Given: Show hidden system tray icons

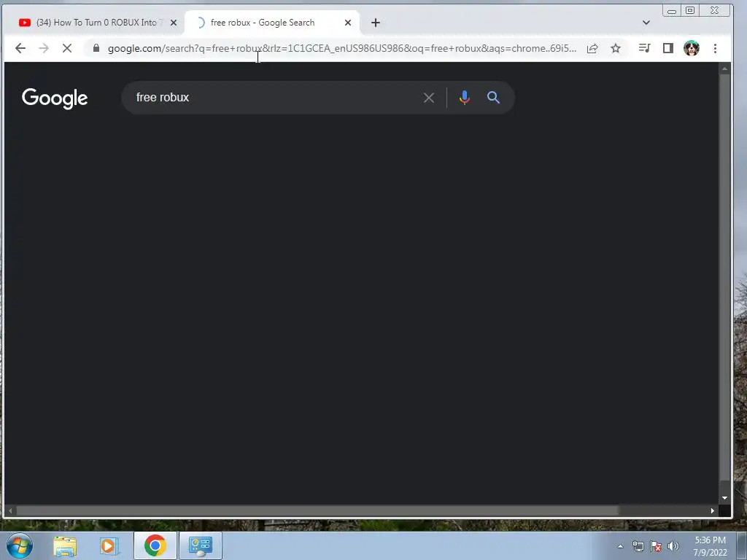Looking at the screenshot, I should (620, 546).
